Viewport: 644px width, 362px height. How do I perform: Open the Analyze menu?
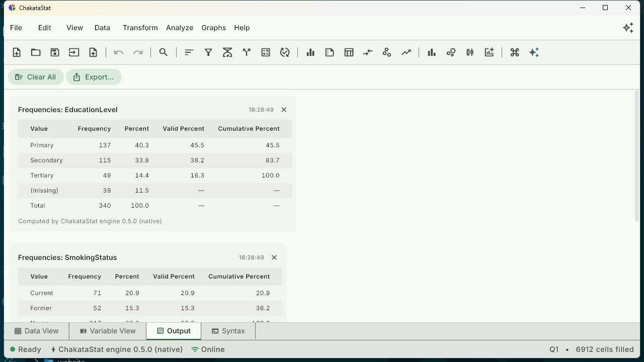180,28
